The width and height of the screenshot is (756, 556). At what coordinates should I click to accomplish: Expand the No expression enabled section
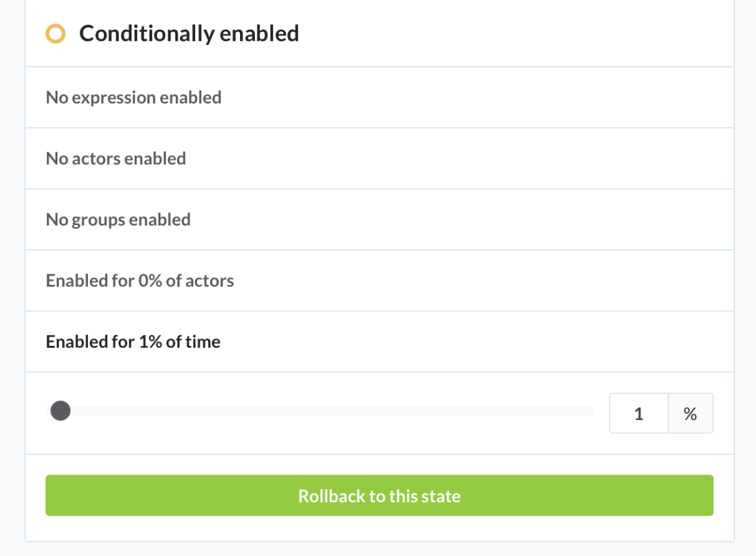(133, 97)
